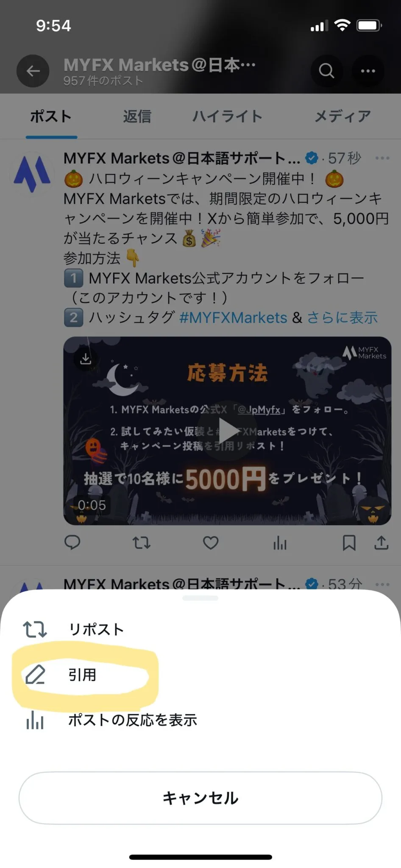Switch to the 返信 tab
The image size is (401, 868).
(x=137, y=116)
